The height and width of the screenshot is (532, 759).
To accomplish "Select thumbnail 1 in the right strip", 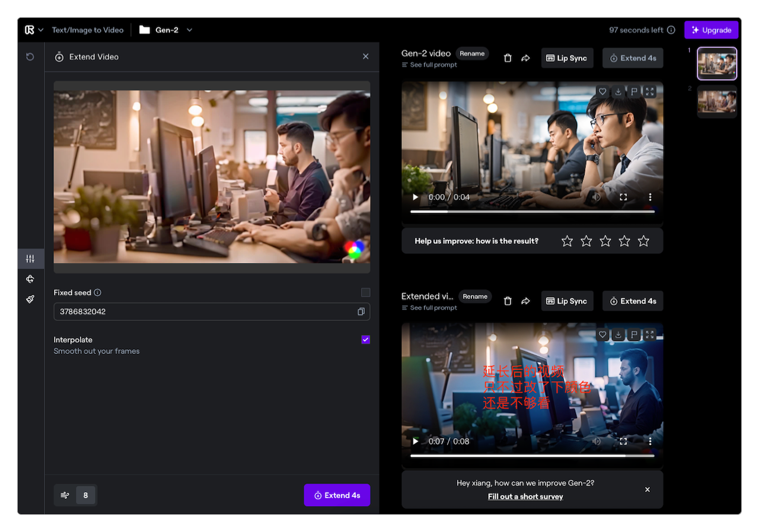I will (x=717, y=63).
